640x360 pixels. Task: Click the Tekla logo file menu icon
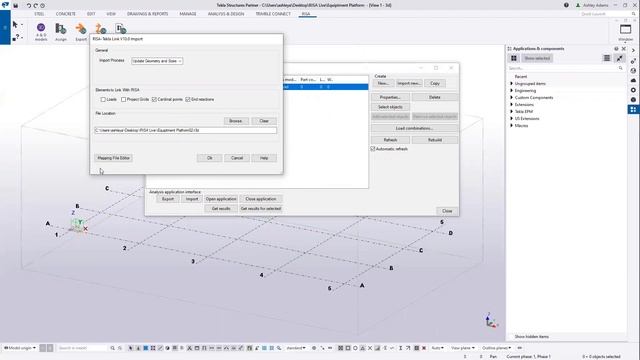(x=5, y=5)
